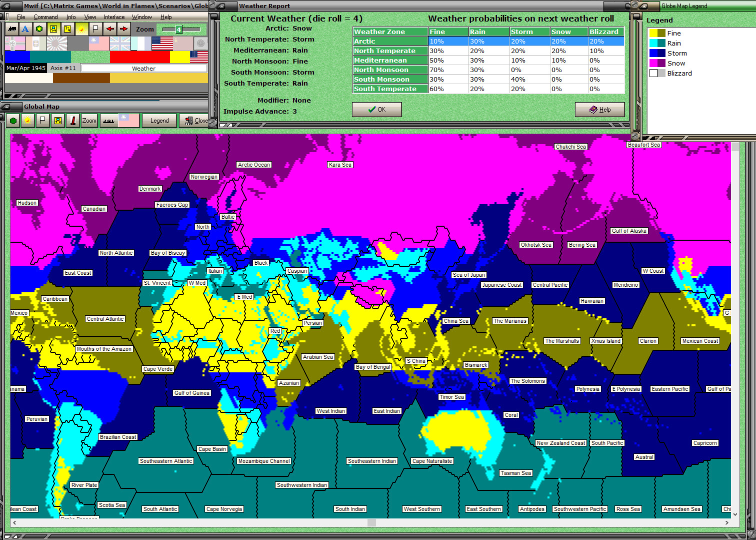Click the Weather phase field in main panel
The image size is (756, 540).
pyautogui.click(x=144, y=69)
